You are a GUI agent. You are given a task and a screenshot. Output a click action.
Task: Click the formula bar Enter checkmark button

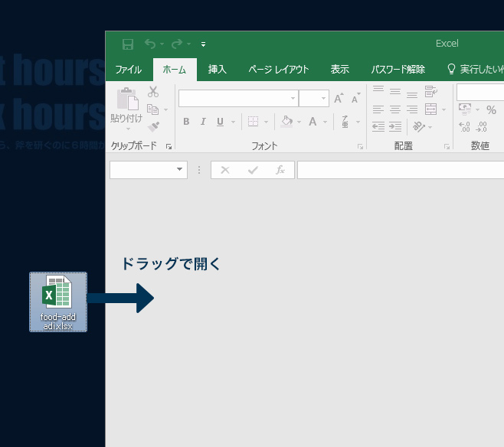(x=253, y=170)
